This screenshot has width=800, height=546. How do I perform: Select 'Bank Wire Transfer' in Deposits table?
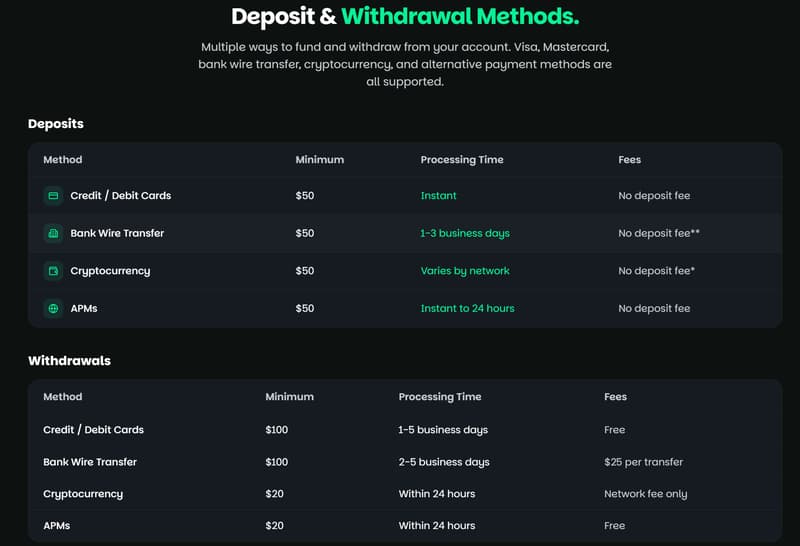[x=117, y=233]
